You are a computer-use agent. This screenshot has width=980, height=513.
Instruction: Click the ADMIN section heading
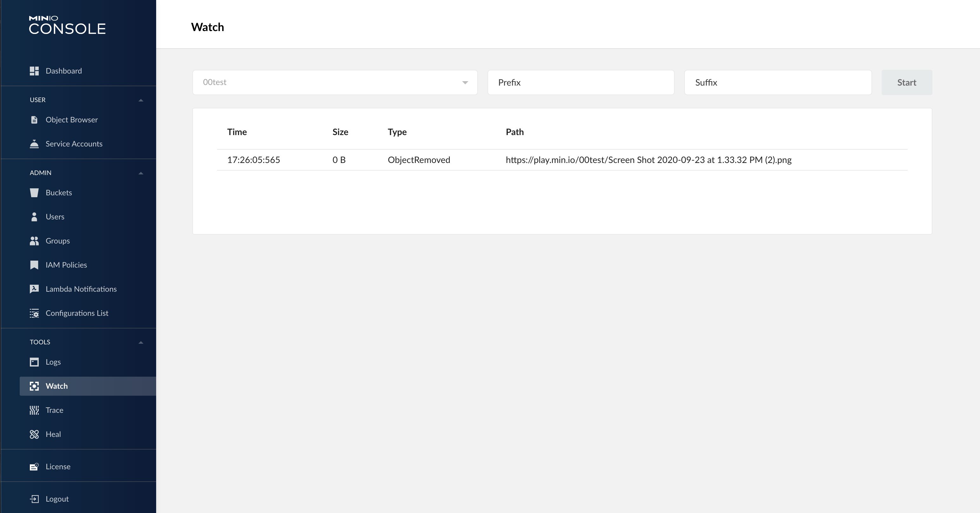[40, 173]
